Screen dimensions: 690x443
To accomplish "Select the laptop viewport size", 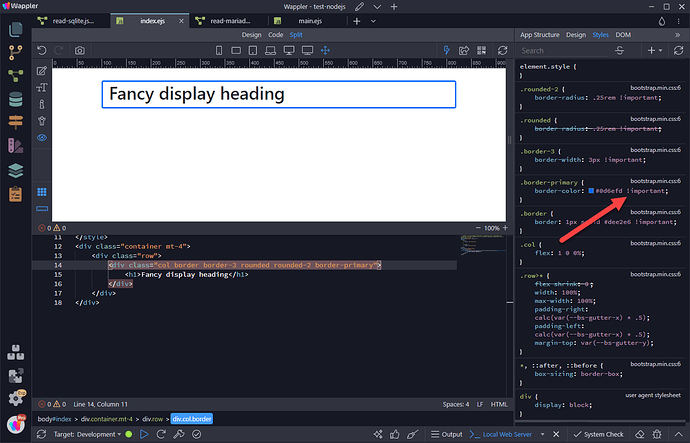I will pos(271,50).
